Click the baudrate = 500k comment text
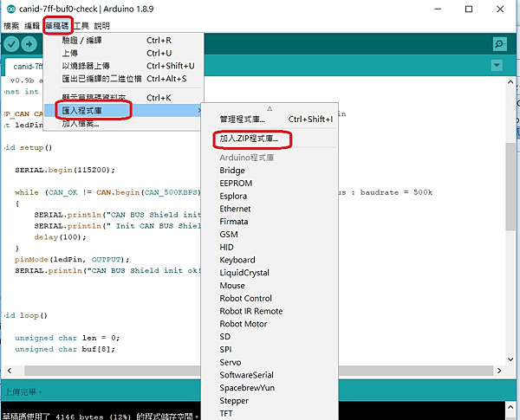520x420 pixels. pyautogui.click(x=396, y=192)
